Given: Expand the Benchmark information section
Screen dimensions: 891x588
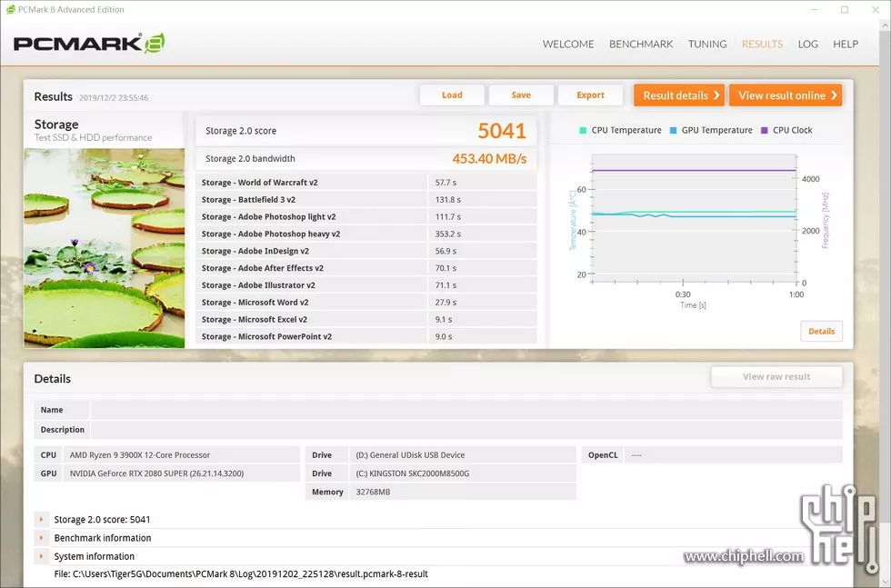Looking at the screenshot, I should pyautogui.click(x=41, y=537).
